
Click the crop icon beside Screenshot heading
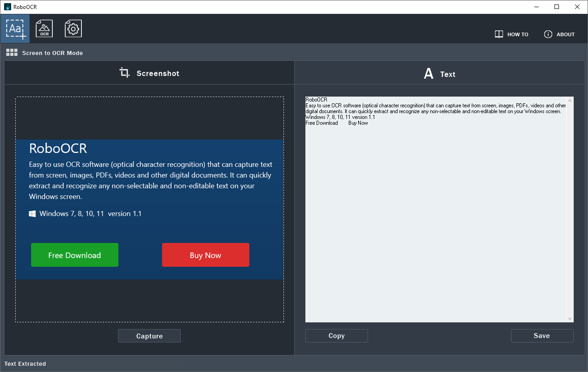[125, 72]
